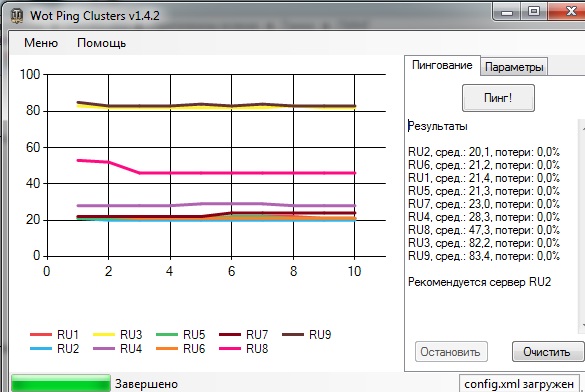This screenshot has width=585, height=392.
Task: Maximize the Wot Ping Clusters window
Action: [534, 12]
